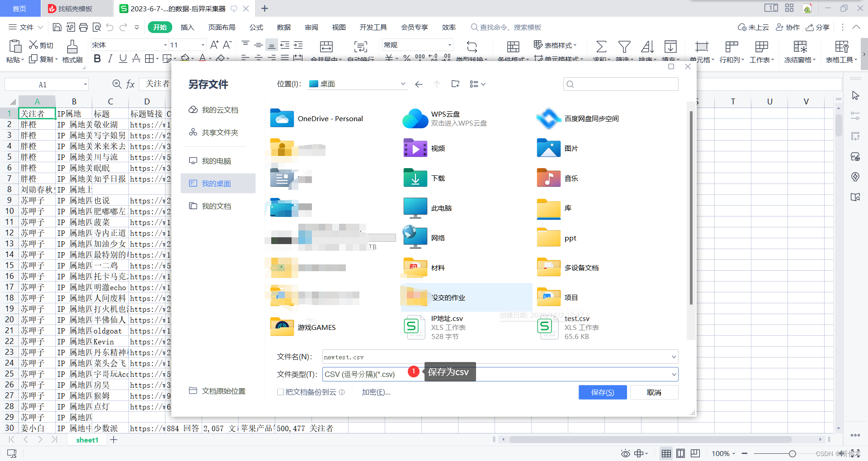
Task: Expand the file type dropdown
Action: (673, 374)
